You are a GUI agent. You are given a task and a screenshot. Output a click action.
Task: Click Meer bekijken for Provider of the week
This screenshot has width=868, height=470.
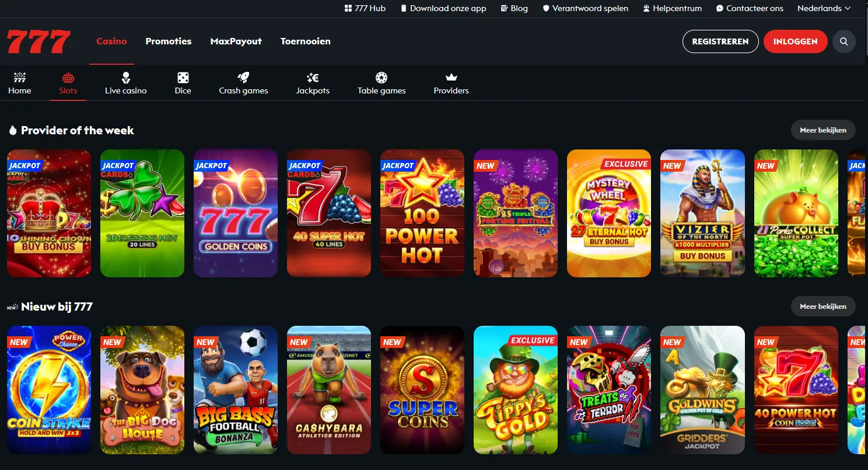click(823, 130)
